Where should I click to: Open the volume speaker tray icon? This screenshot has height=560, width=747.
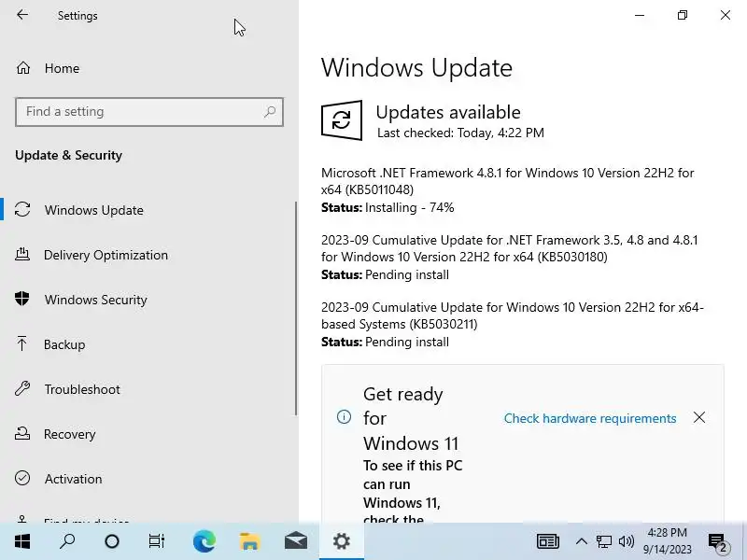(x=626, y=541)
